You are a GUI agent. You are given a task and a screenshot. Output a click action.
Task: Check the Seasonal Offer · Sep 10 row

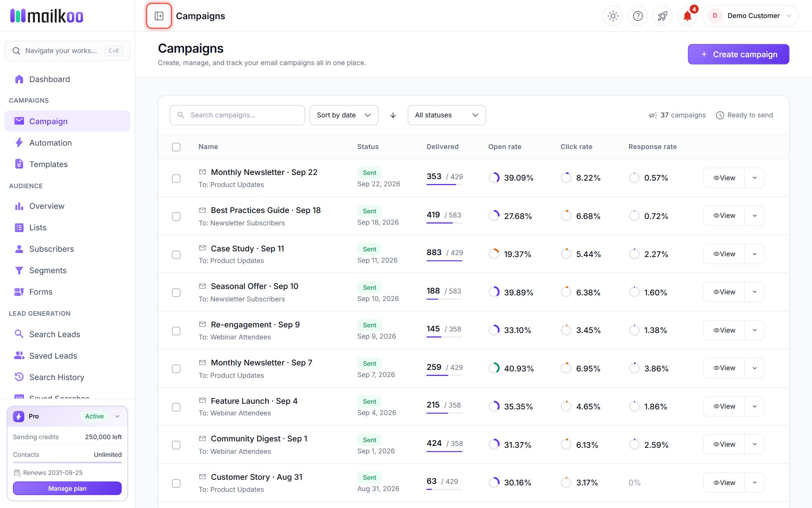coord(176,292)
